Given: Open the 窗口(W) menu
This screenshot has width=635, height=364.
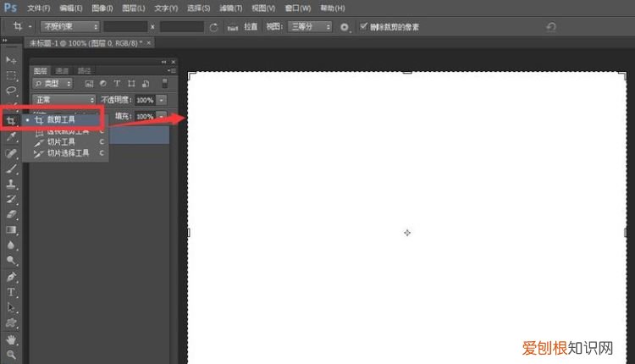Looking at the screenshot, I should (298, 8).
